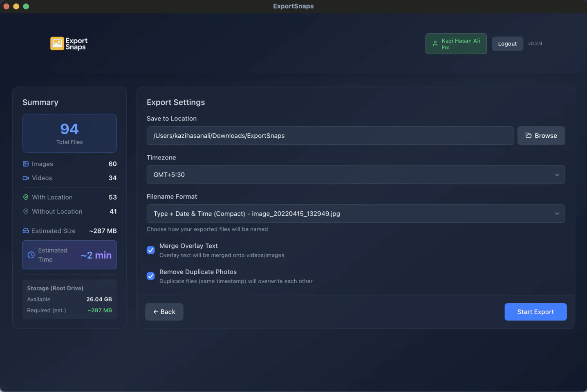Image resolution: width=587 pixels, height=392 pixels.
Task: Click the ExportSnaps logo icon
Action: [x=56, y=43]
